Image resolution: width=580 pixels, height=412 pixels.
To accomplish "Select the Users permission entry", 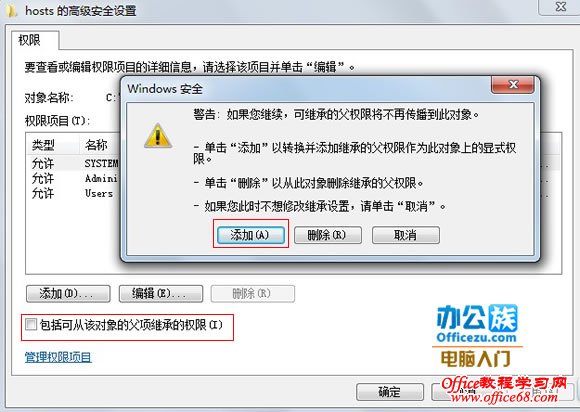I will pyautogui.click(x=74, y=193).
